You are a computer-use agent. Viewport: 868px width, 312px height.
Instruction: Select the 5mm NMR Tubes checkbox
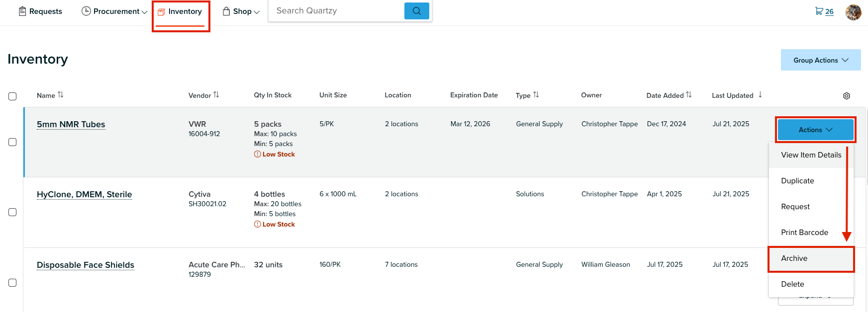tap(12, 142)
